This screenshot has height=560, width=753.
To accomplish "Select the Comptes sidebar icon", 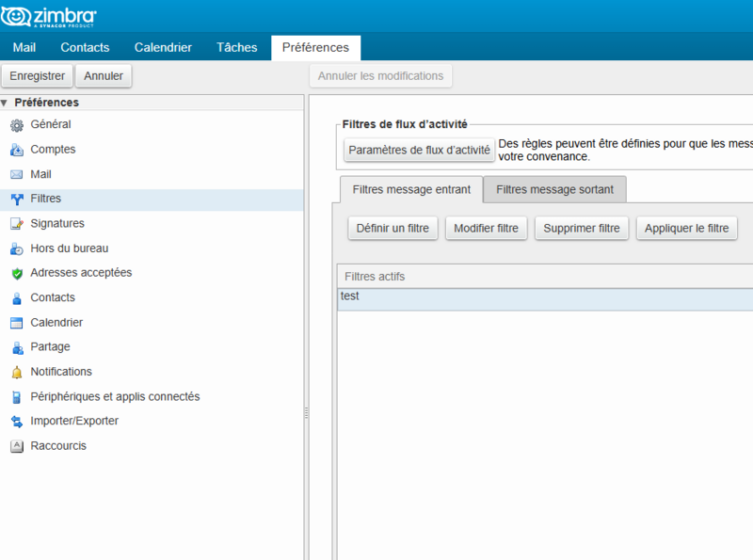I will pyautogui.click(x=16, y=149).
